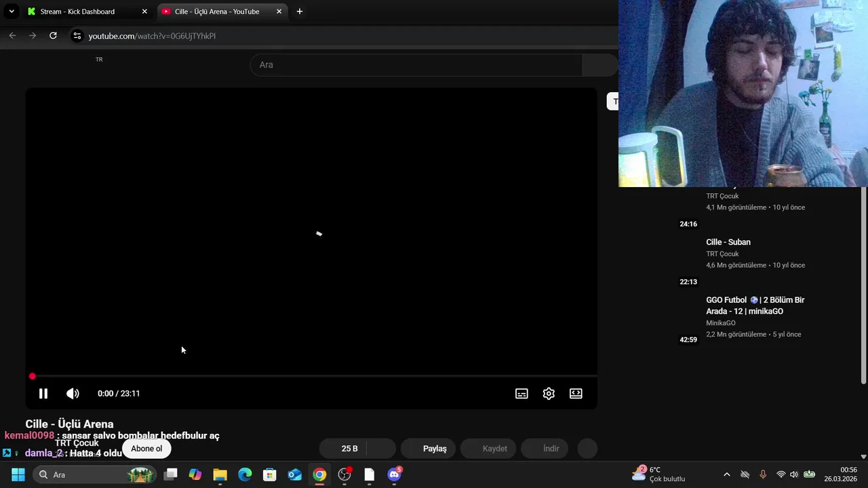
Task: Expand the tab search dropdown arrow
Action: 12,12
